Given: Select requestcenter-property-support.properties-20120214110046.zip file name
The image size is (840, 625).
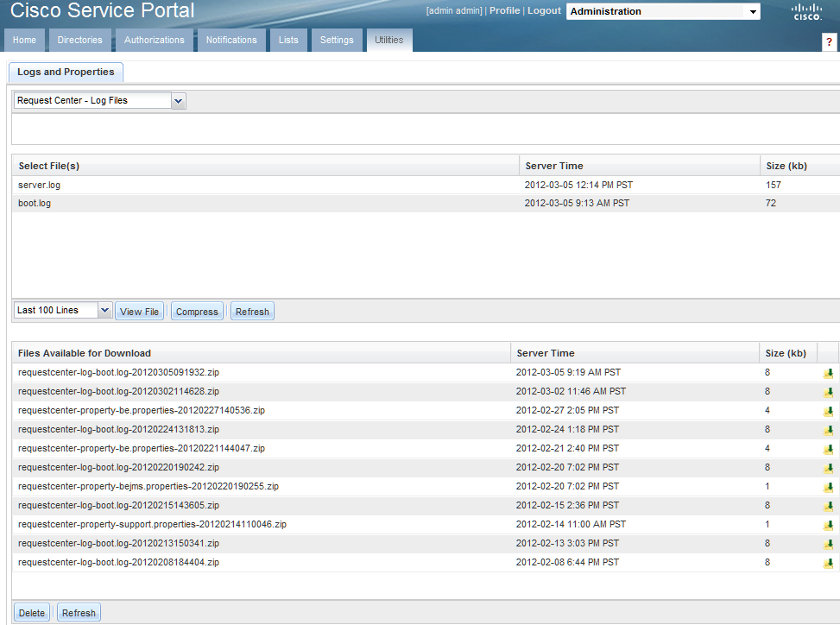Looking at the screenshot, I should [x=152, y=524].
